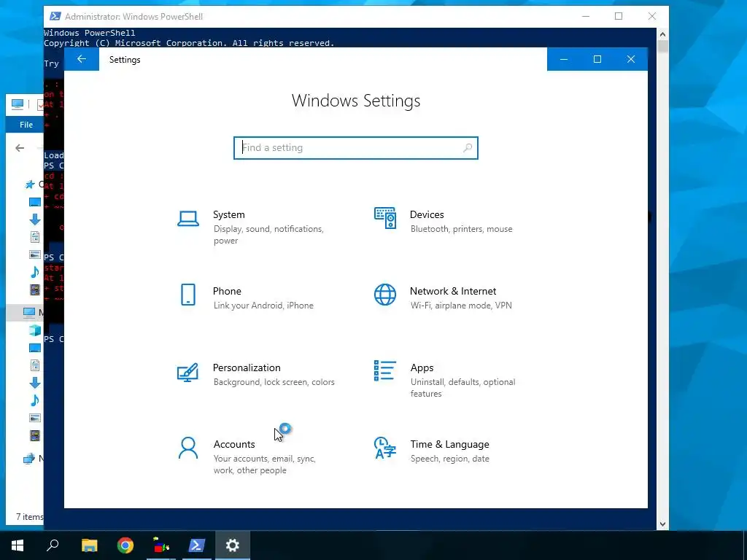The height and width of the screenshot is (560, 747).
Task: Open the colored blocks app on the taskbar
Action: click(x=161, y=545)
